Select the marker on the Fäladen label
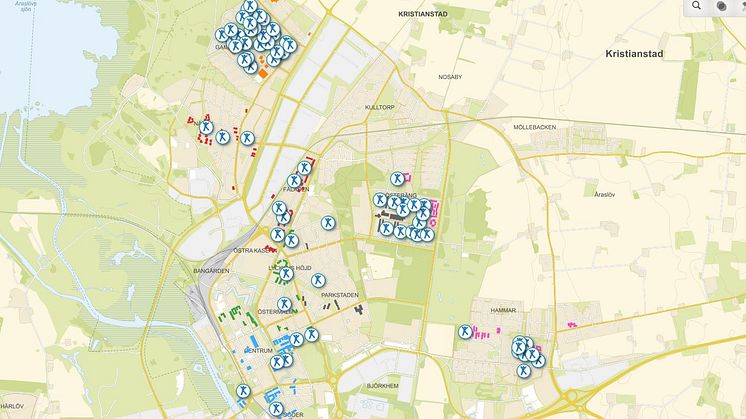The height and width of the screenshot is (419, 746). [x=296, y=182]
